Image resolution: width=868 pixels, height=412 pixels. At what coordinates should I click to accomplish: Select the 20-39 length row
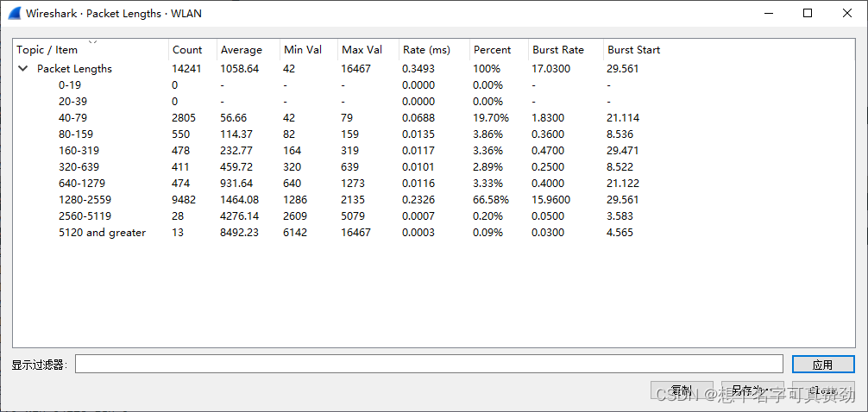[434, 101]
